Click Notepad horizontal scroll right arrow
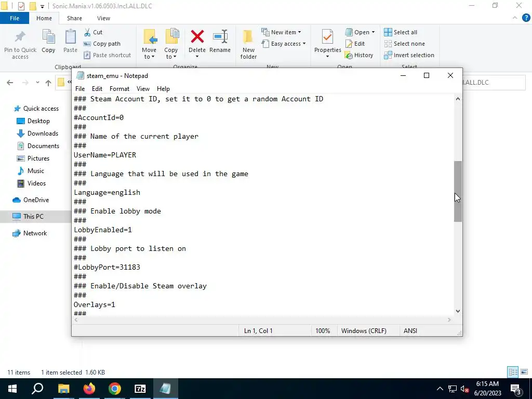The image size is (532, 399). [x=449, y=320]
